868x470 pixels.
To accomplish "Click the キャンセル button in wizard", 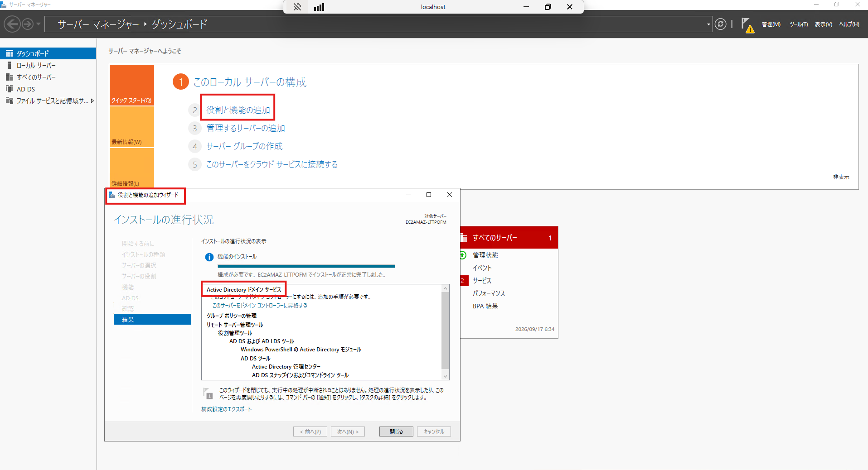I will [x=434, y=432].
